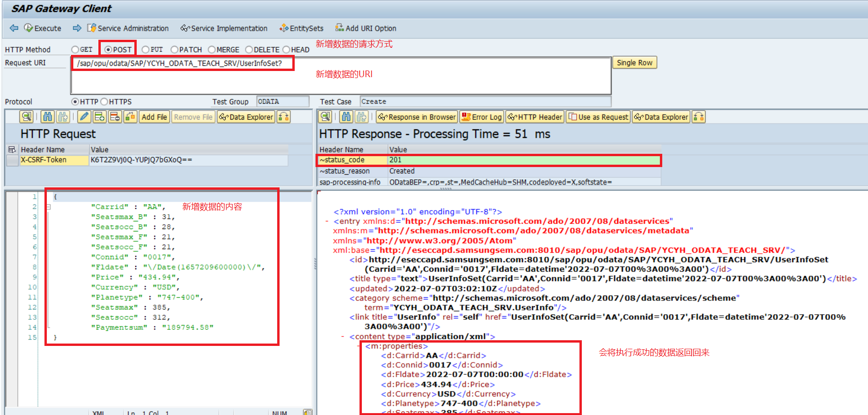Click the Find Next icon in the response toolbar
Viewport: 868px width, 415px height.
click(x=361, y=117)
